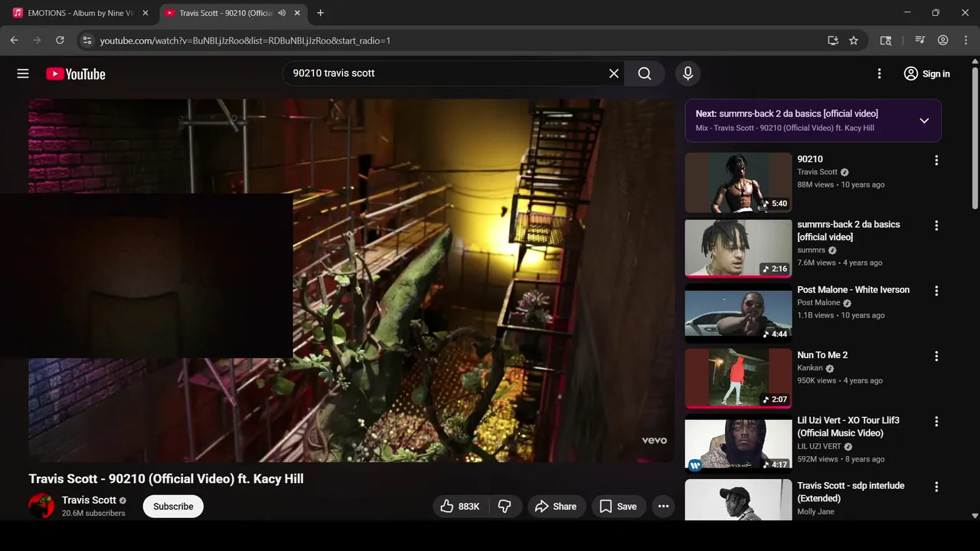Open options for Post Malone White Iverson
980x551 pixels.
click(936, 291)
